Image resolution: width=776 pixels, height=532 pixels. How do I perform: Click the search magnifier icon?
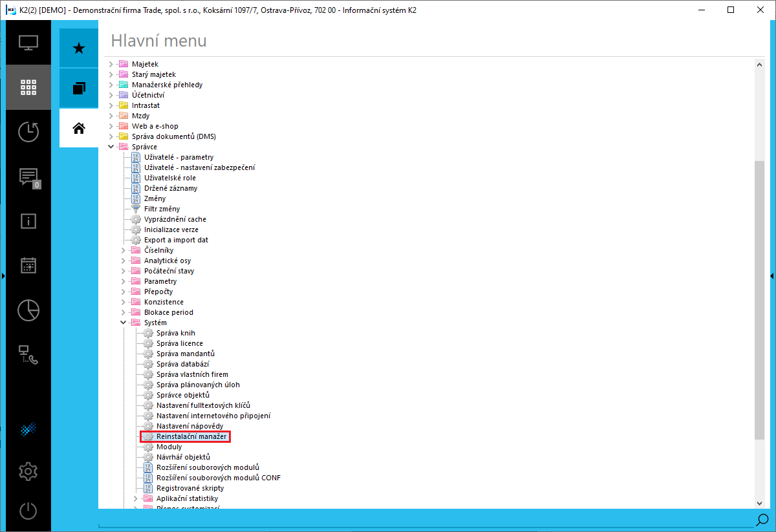click(x=762, y=519)
